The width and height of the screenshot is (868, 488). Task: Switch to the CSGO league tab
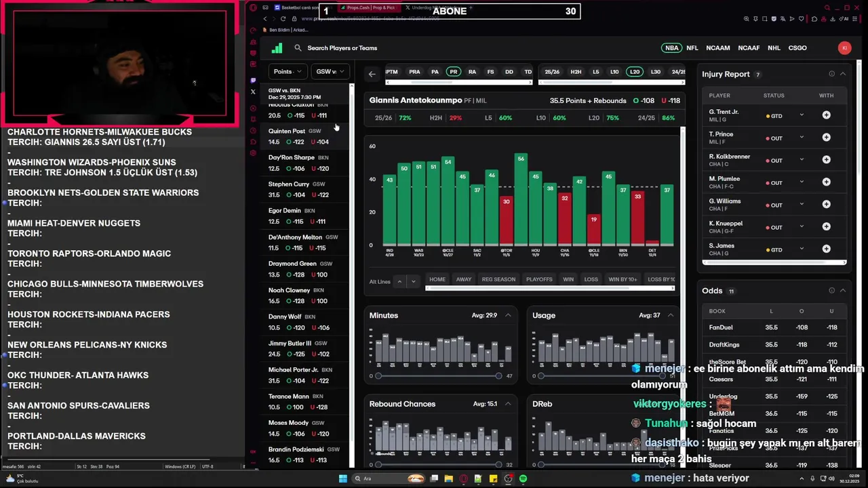[x=797, y=48]
